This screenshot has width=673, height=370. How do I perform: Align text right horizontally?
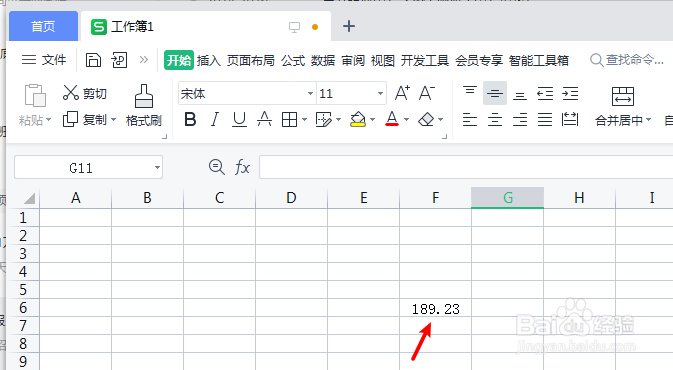(520, 119)
